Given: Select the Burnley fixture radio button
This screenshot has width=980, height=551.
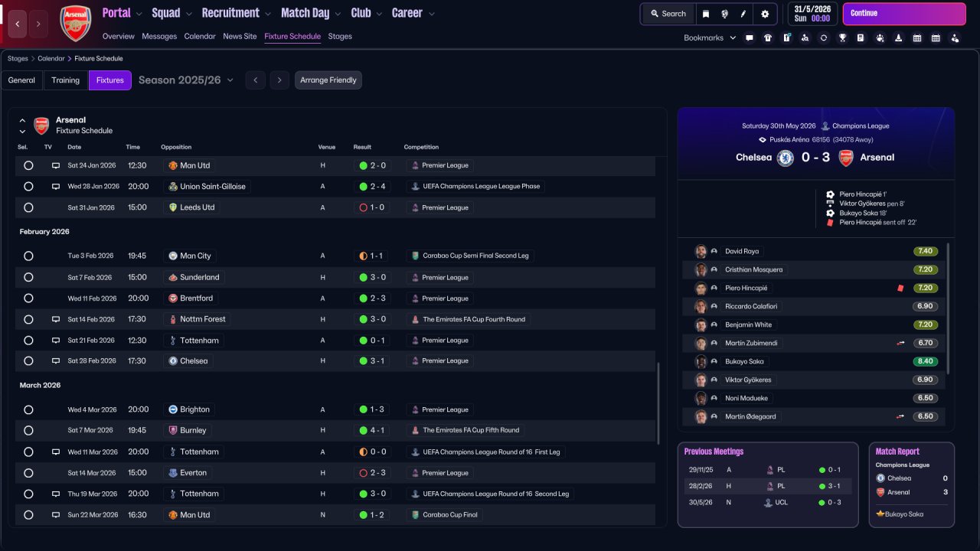Looking at the screenshot, I should click(x=28, y=430).
